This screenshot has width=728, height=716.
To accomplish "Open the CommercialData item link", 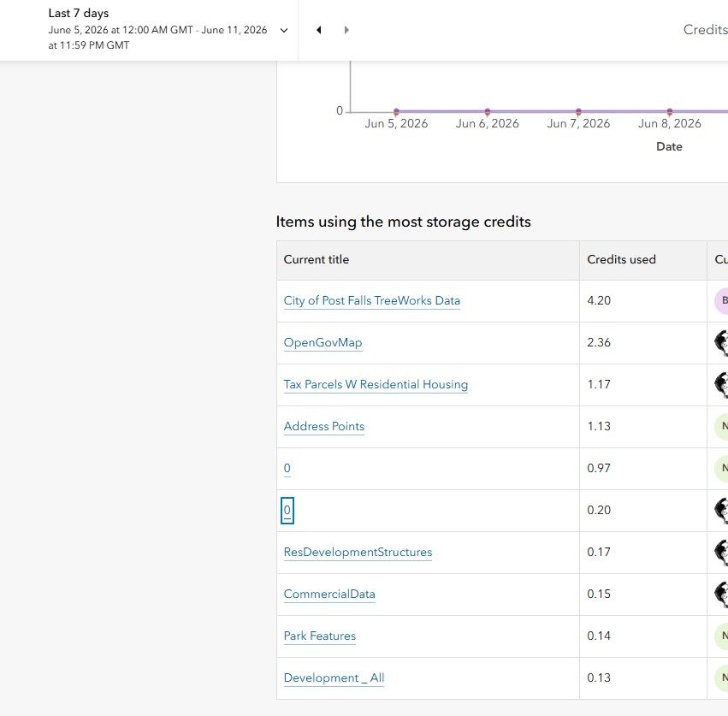I will pos(329,594).
